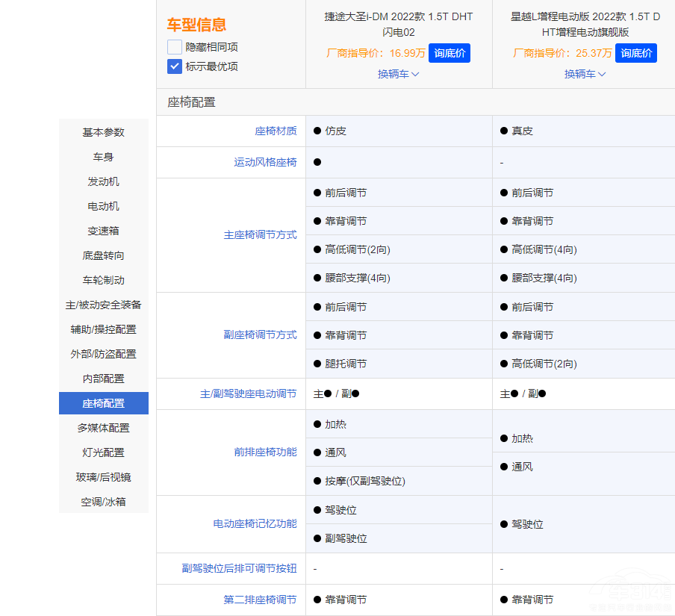The image size is (675, 616).
Task: Open 主/被动安全装备 sidebar section
Action: pyautogui.click(x=104, y=305)
